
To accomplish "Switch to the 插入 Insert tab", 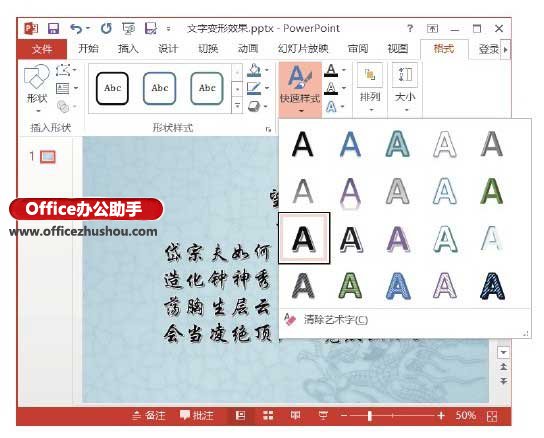I will [x=128, y=49].
